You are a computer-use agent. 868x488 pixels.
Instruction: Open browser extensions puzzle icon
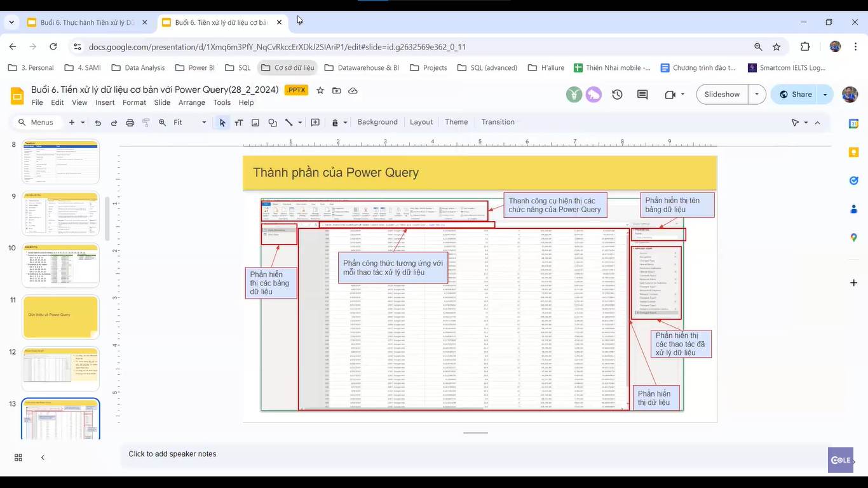click(x=805, y=46)
